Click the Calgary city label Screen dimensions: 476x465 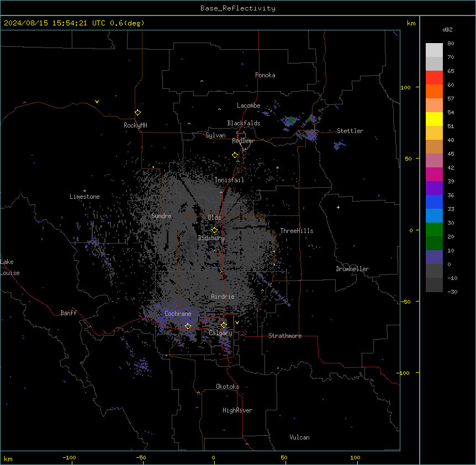point(220,333)
